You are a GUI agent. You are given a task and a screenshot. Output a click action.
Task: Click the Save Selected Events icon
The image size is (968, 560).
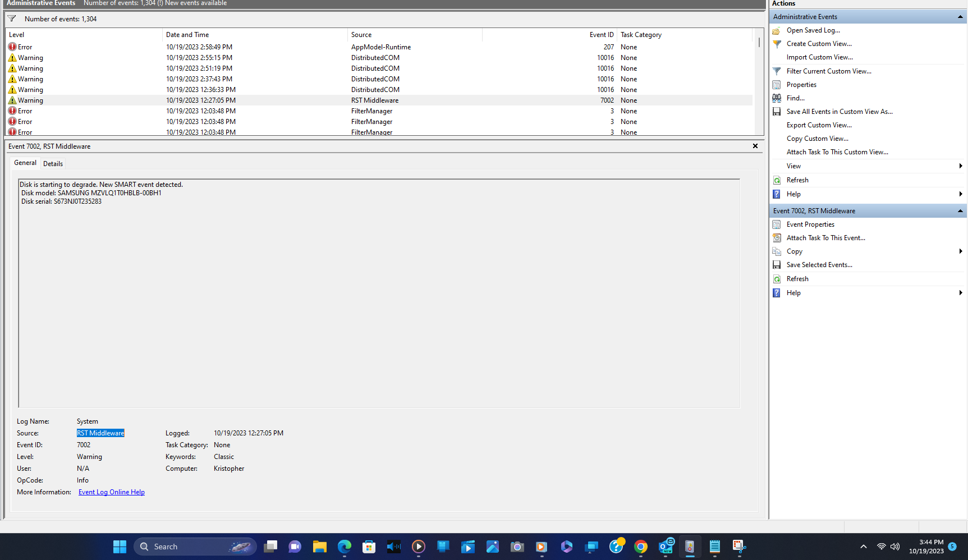click(x=777, y=264)
